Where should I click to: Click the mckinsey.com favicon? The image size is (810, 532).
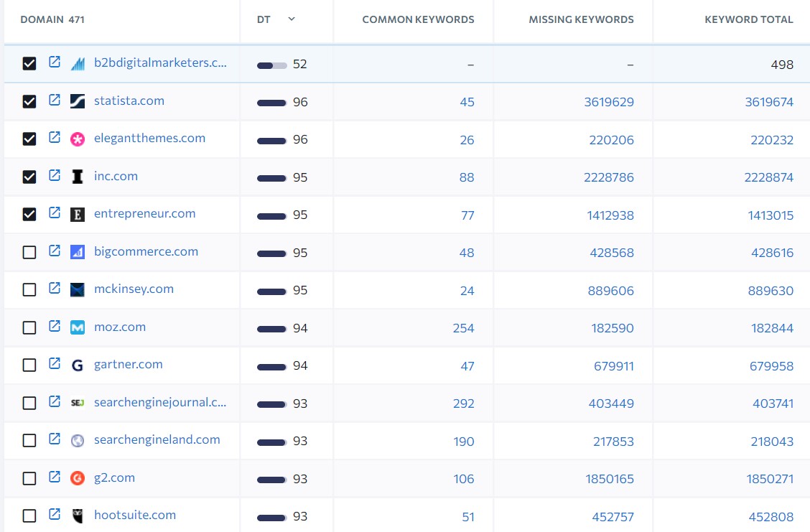pos(78,290)
